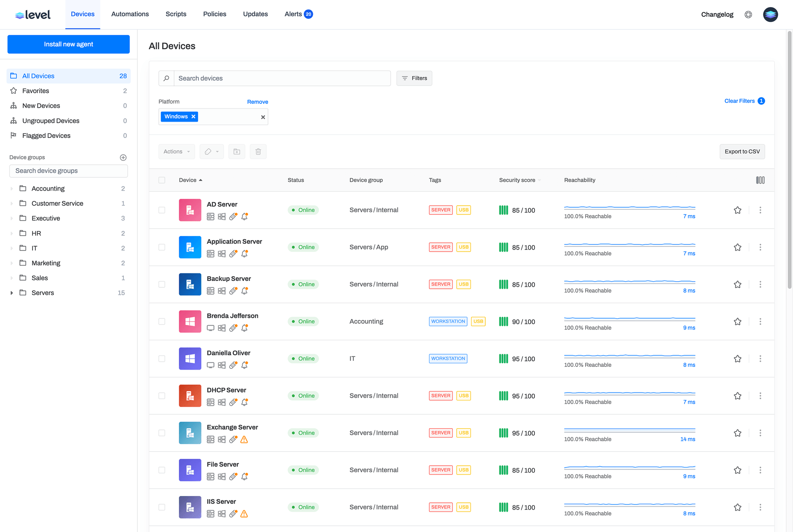Check the box for Brenda Jefferson
The width and height of the screenshot is (793, 532).
pyautogui.click(x=162, y=322)
